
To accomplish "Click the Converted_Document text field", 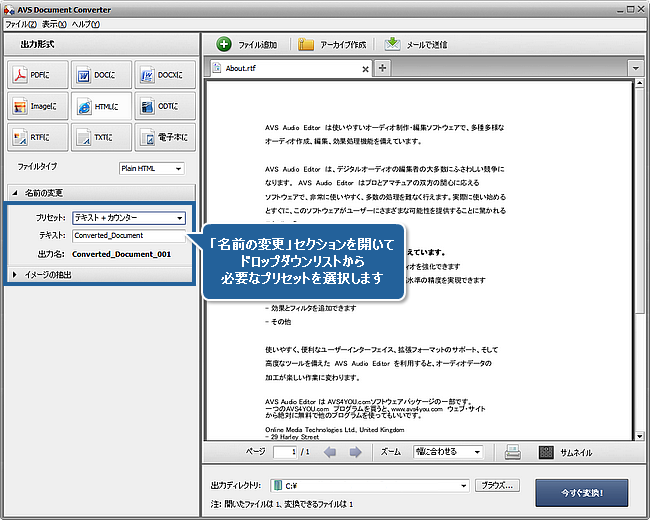I will tap(129, 236).
